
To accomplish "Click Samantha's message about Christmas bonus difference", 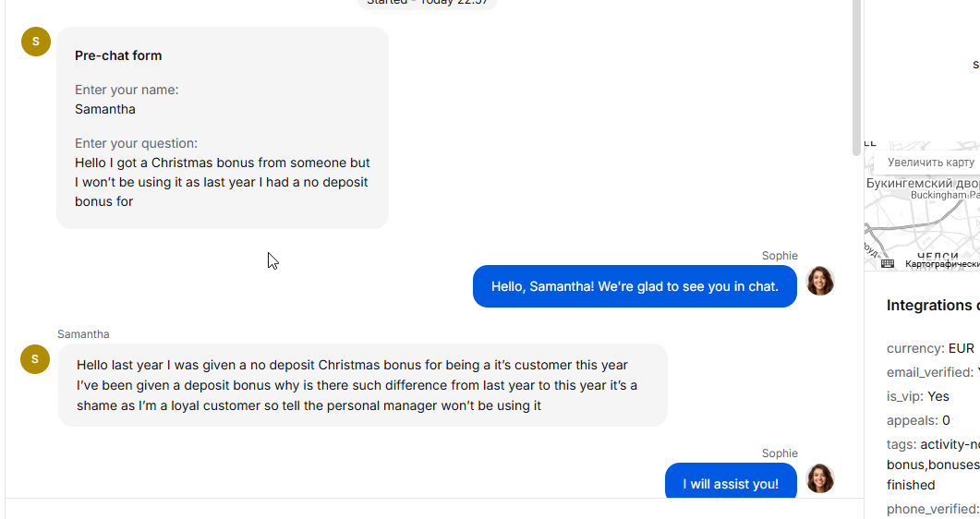I will pyautogui.click(x=362, y=385).
